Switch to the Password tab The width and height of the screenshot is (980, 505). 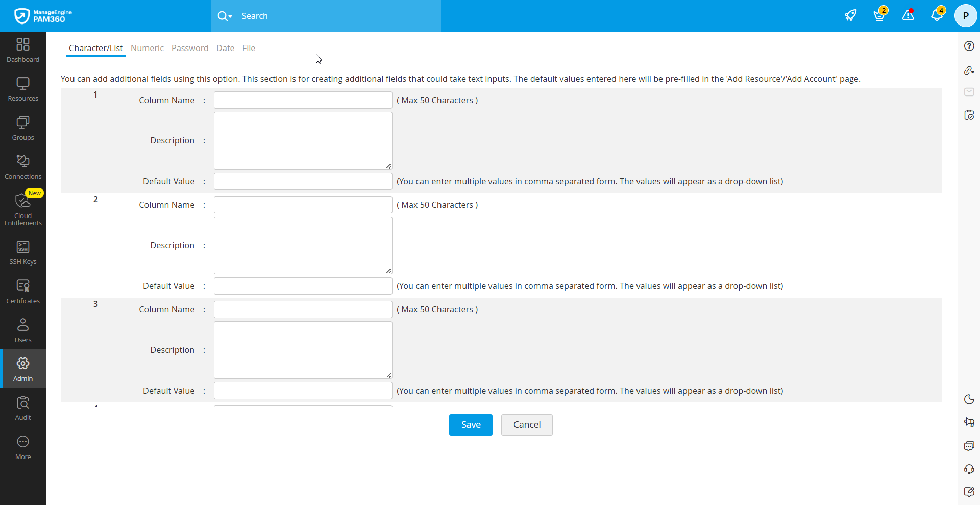coord(190,48)
